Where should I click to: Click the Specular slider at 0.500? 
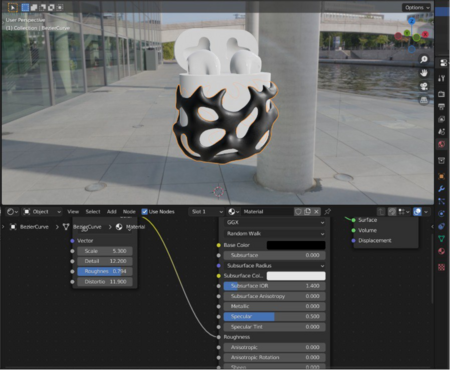point(274,317)
